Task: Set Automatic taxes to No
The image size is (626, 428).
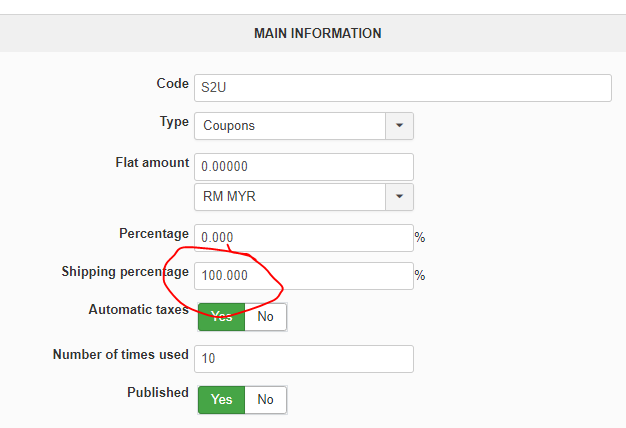Action: coord(265,317)
